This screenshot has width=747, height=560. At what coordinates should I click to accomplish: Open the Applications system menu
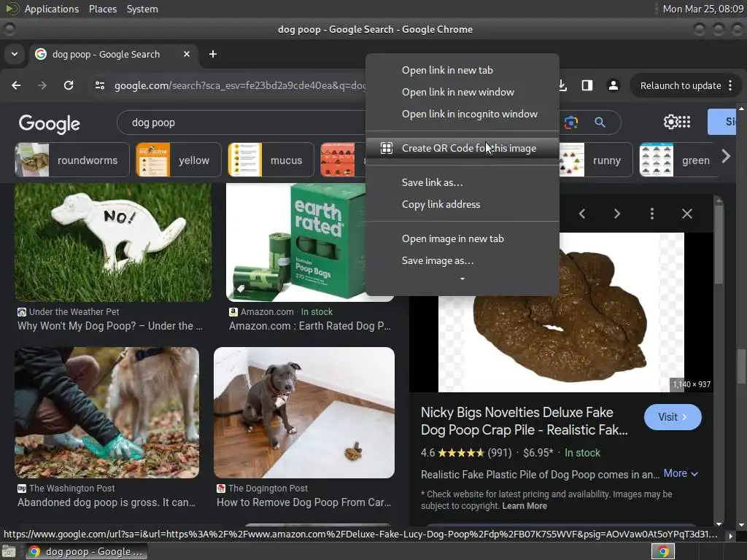click(x=52, y=9)
